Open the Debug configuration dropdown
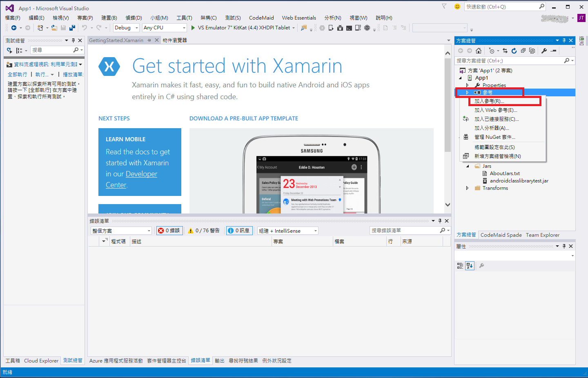Screen dimensions: 588x378 click(126, 28)
